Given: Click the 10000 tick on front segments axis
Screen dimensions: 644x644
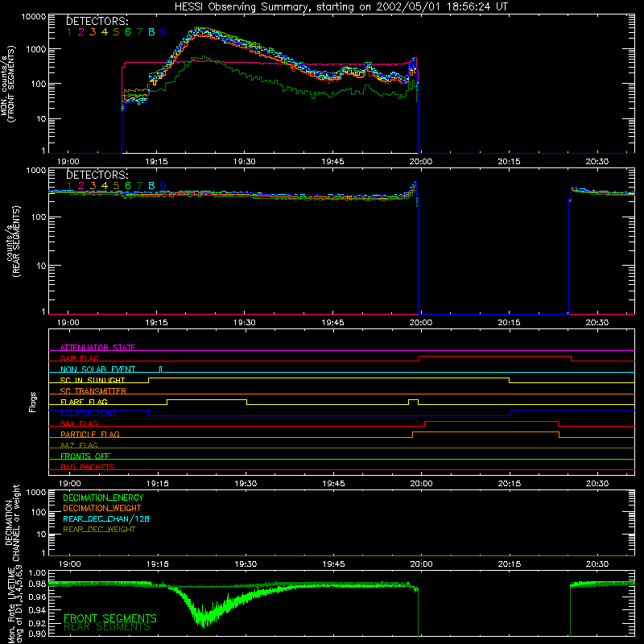Looking at the screenshot, I should click(34, 17).
